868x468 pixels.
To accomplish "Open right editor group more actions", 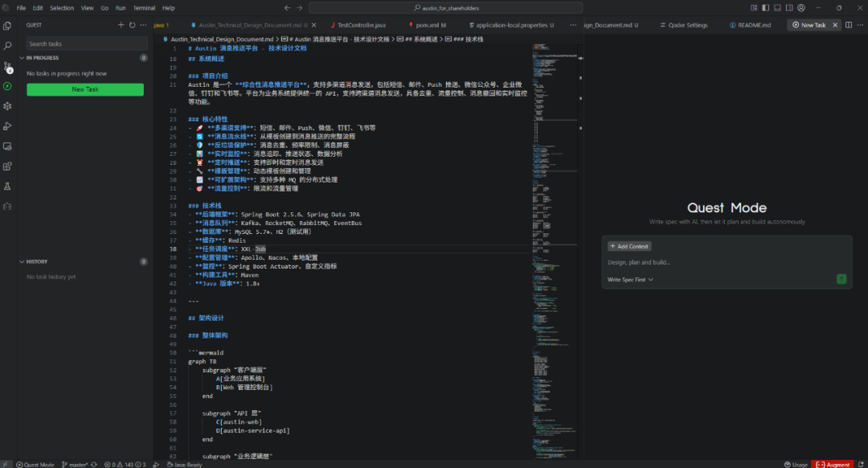I will click(x=860, y=25).
